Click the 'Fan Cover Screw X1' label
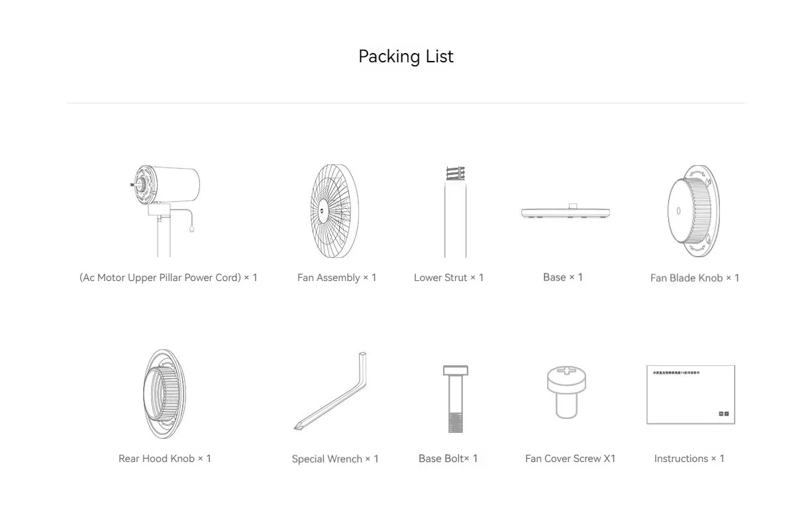The width and height of the screenshot is (812, 529). pos(570,458)
